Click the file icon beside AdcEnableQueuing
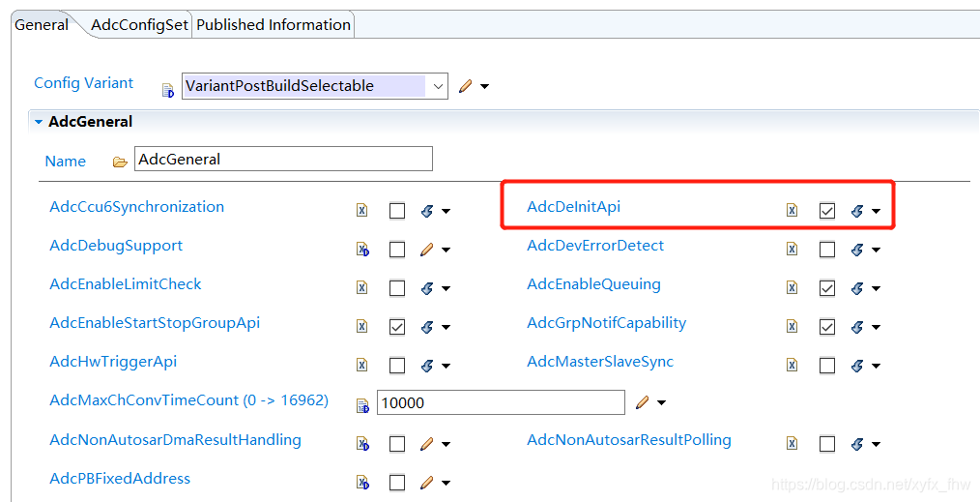Viewport: 980px width, 502px height. pyautogui.click(x=792, y=288)
